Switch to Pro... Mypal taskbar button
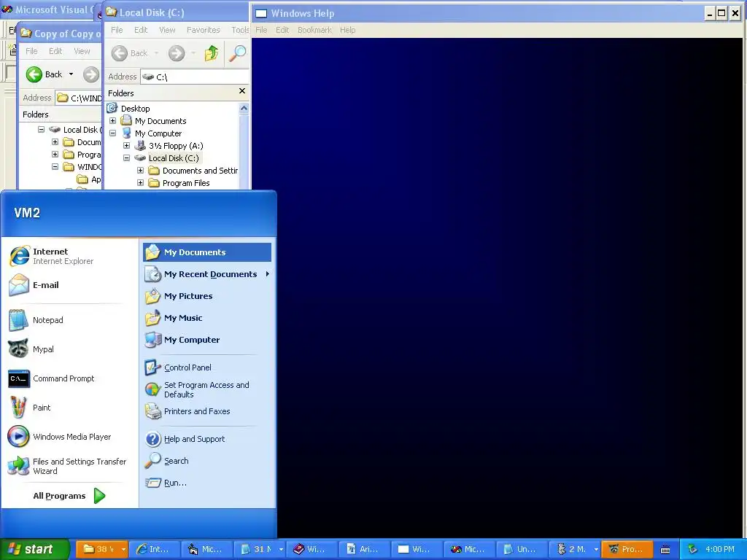The width and height of the screenshot is (747, 560). point(627,549)
